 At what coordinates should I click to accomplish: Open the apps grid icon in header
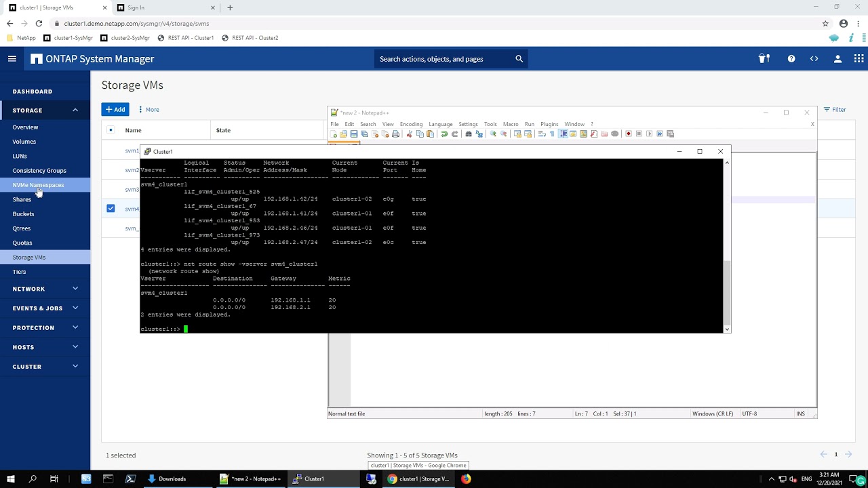pyautogui.click(x=859, y=59)
